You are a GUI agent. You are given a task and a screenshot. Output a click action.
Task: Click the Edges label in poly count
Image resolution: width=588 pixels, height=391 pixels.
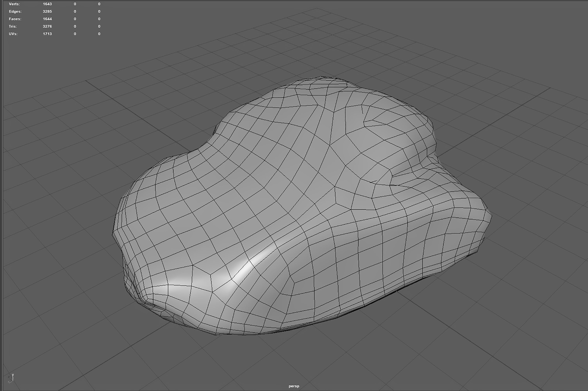coord(15,11)
